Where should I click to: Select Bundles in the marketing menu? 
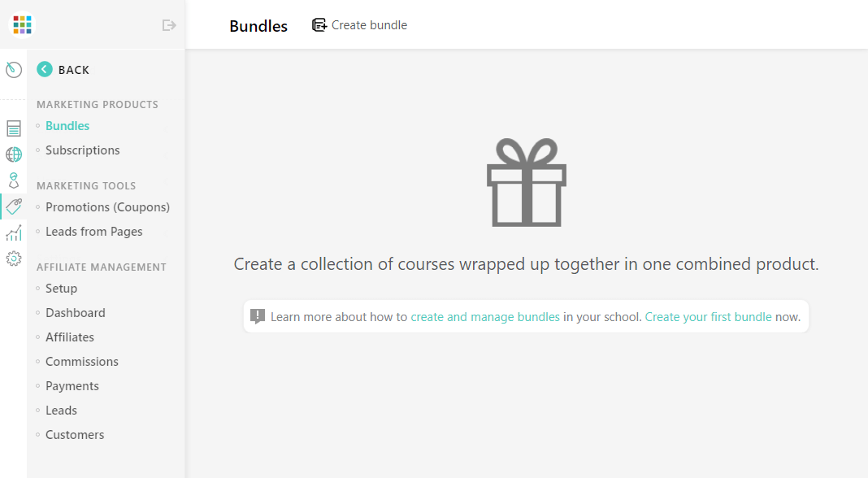67,126
